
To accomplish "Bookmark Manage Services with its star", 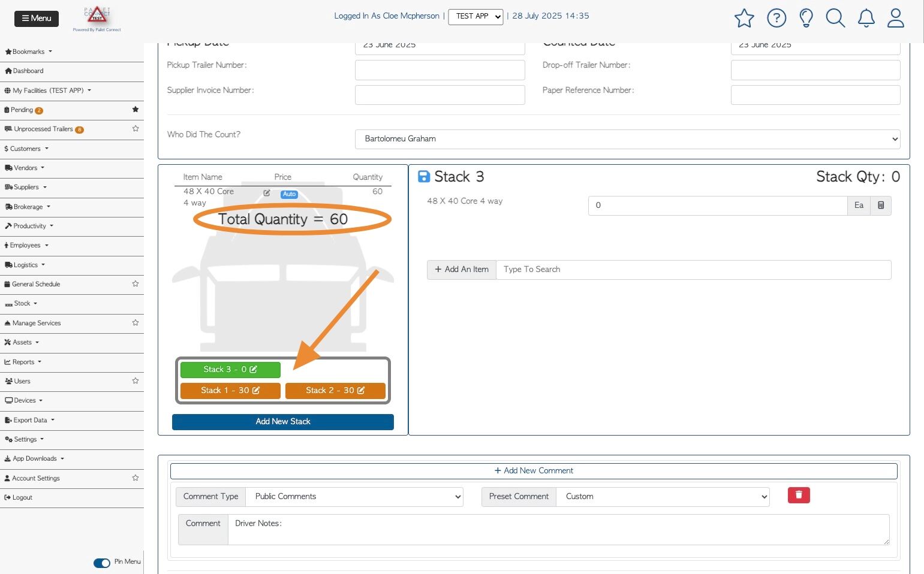I will (x=136, y=322).
